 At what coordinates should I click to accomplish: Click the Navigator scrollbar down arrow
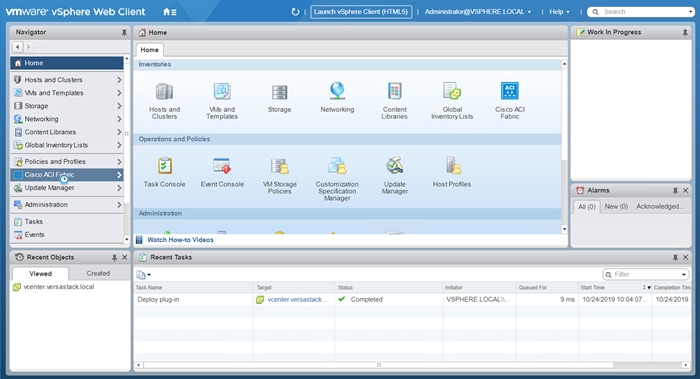126,239
